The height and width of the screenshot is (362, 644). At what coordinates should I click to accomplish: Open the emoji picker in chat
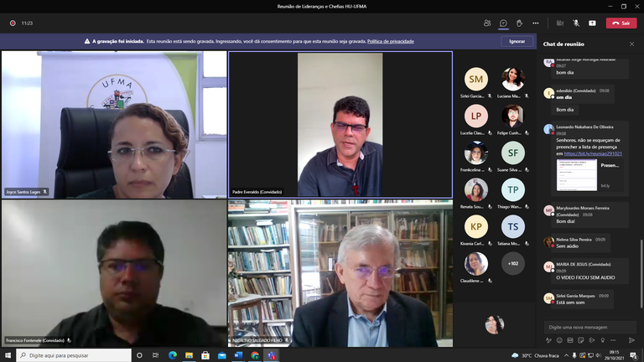tap(559, 340)
